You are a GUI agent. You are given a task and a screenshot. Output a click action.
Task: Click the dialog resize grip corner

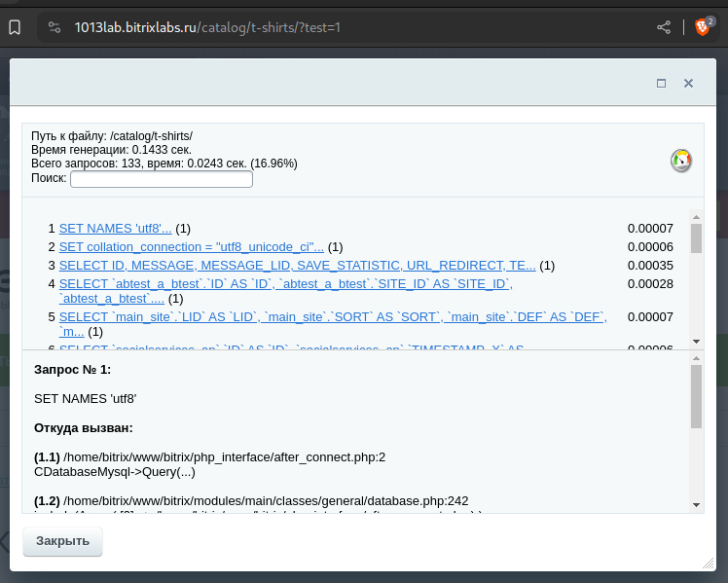click(x=709, y=564)
